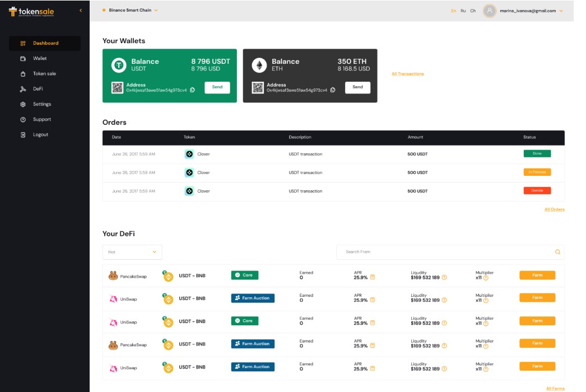The image size is (586, 392).
Task: Switch language to Ru
Action: tap(463, 11)
